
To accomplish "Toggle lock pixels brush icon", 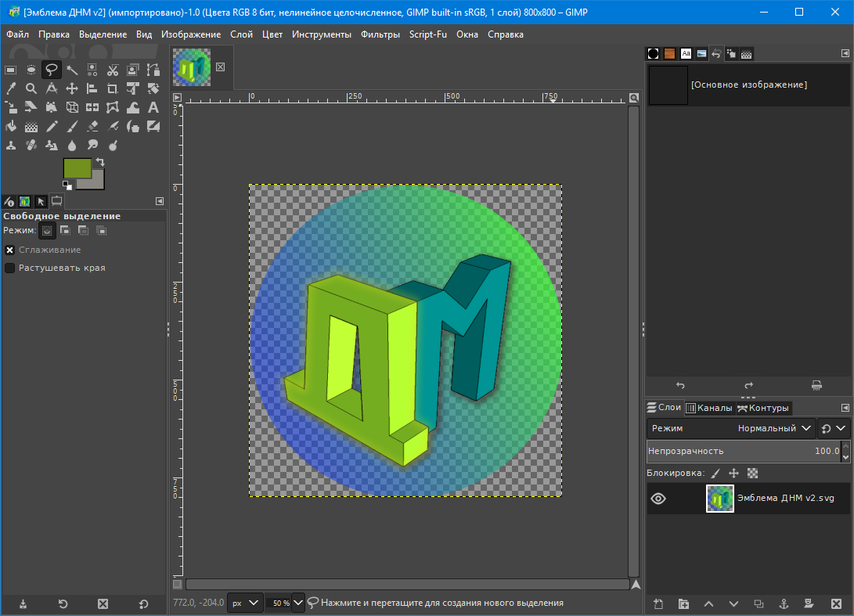I will click(x=715, y=474).
